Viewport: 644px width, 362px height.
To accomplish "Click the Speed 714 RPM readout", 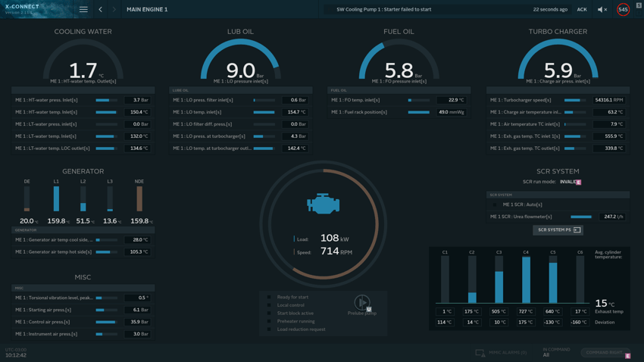I will 334,251.
